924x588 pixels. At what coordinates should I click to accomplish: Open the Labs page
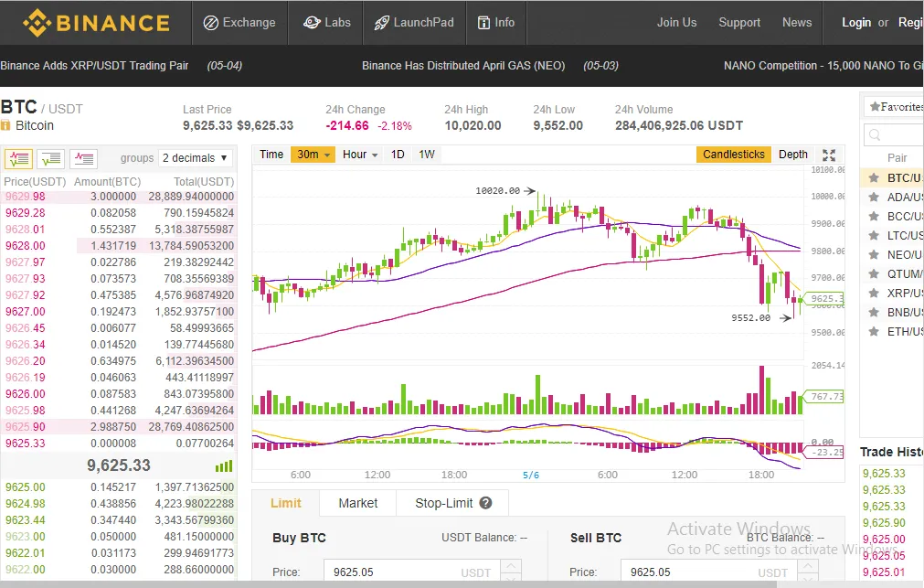(326, 23)
